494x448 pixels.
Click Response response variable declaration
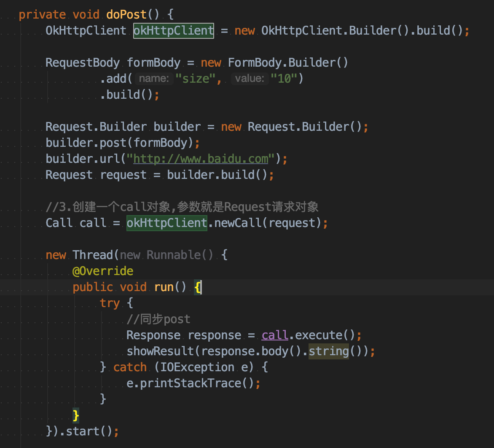(184, 335)
